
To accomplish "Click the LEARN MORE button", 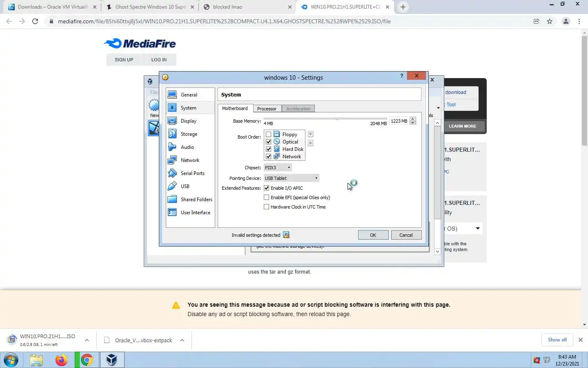I will 462,126.
